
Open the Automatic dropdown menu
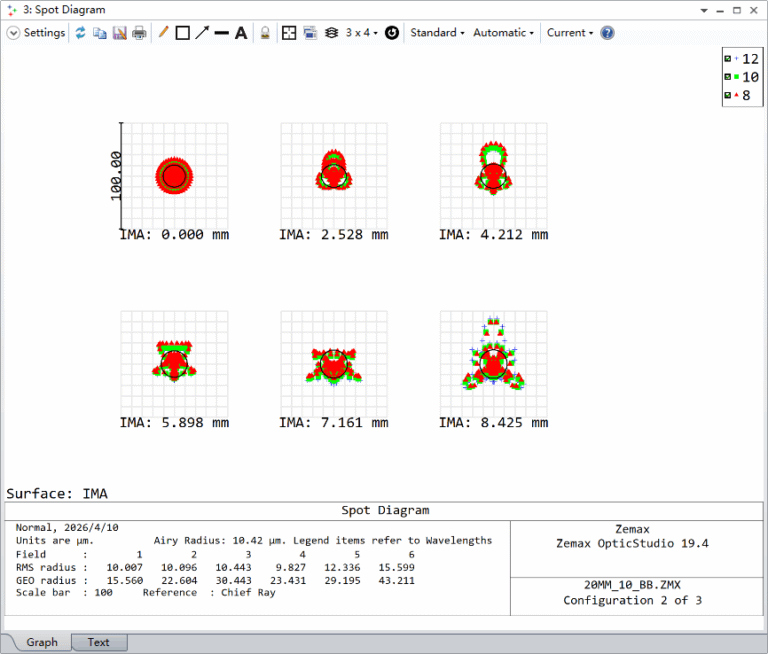point(504,33)
